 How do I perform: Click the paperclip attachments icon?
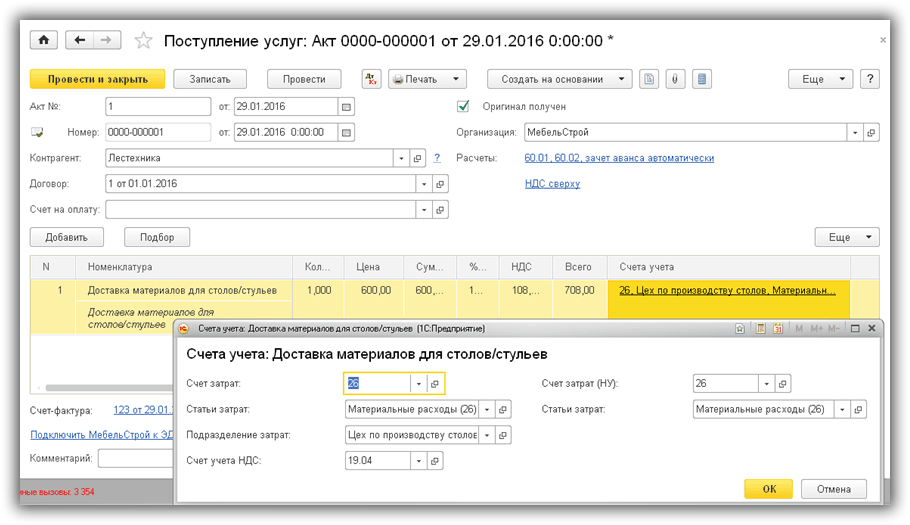click(x=676, y=79)
